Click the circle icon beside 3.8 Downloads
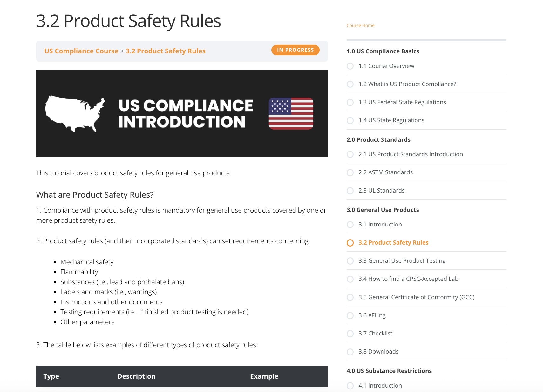The width and height of the screenshot is (543, 392). click(350, 352)
